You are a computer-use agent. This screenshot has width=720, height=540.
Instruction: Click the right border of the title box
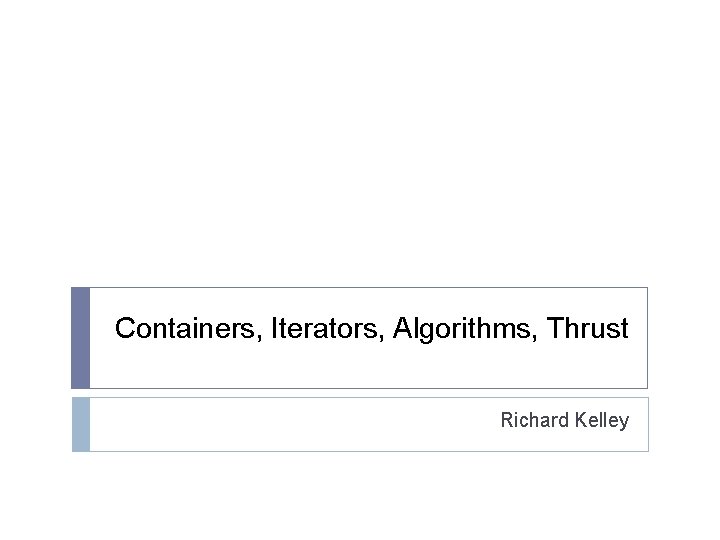click(647, 338)
